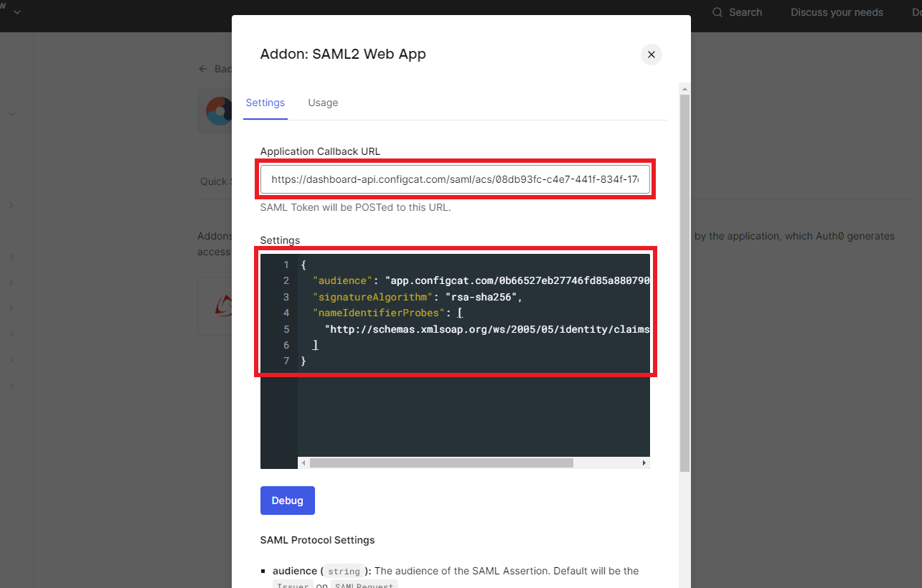
Task: Click the gutter line number 2 in the editor
Action: 286,280
